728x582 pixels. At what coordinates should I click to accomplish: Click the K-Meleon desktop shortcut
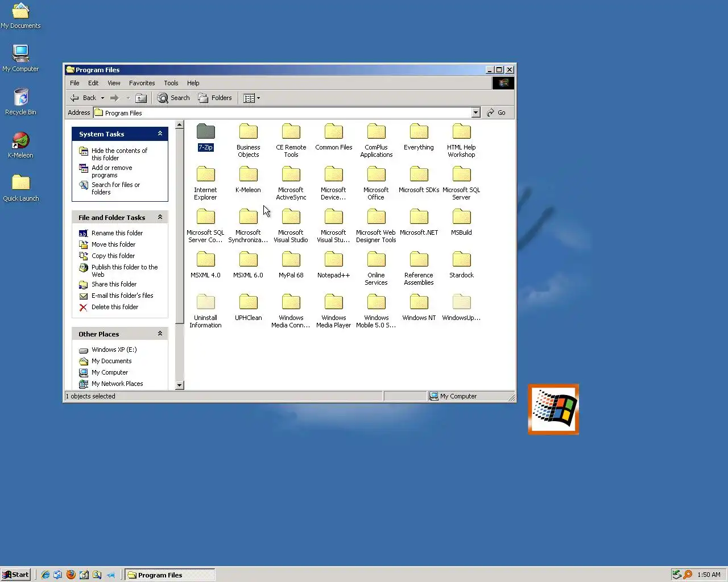pos(20,145)
